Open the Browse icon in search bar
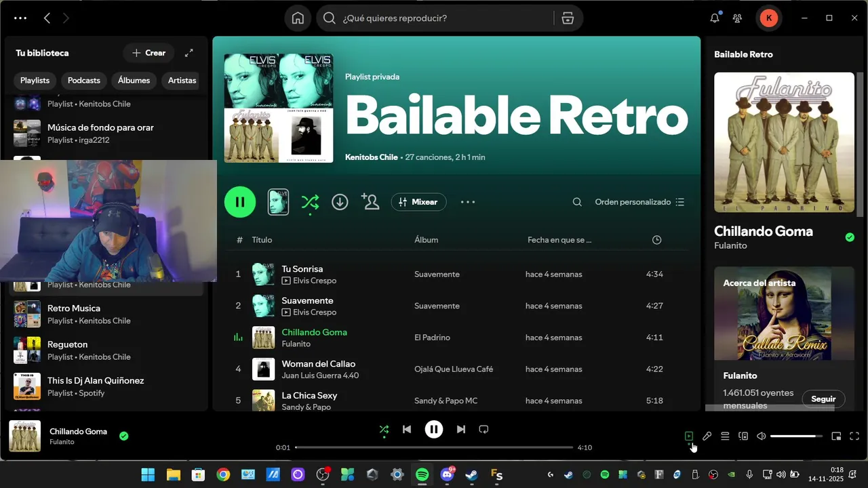The image size is (868, 488). click(x=568, y=18)
